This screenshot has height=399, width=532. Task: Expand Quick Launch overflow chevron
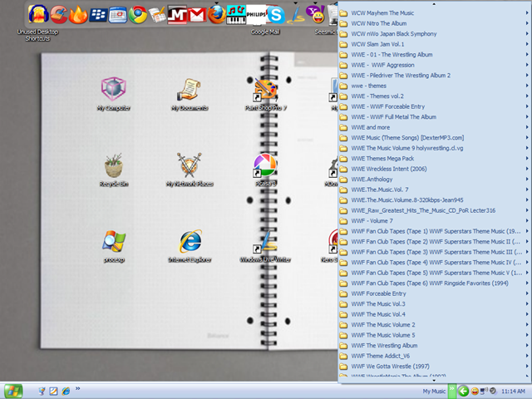pyautogui.click(x=77, y=388)
